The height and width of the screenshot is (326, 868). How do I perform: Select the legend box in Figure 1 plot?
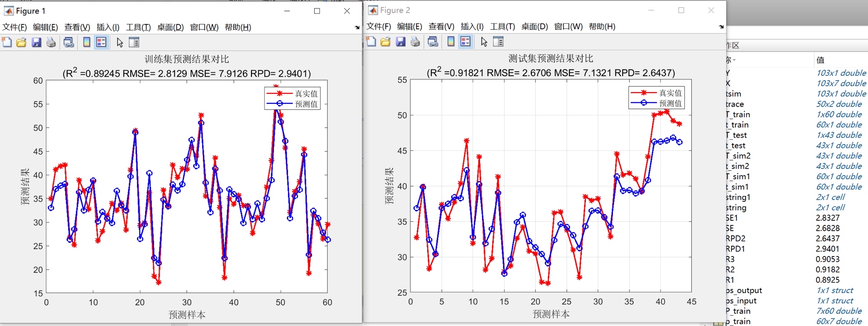[292, 98]
